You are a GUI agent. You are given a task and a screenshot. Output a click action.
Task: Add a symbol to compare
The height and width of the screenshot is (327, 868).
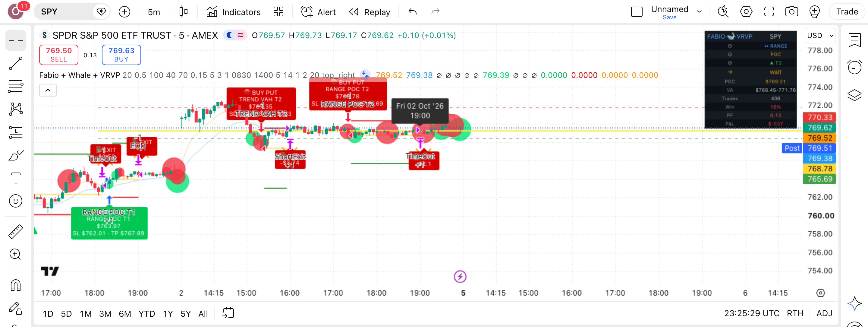tap(124, 12)
